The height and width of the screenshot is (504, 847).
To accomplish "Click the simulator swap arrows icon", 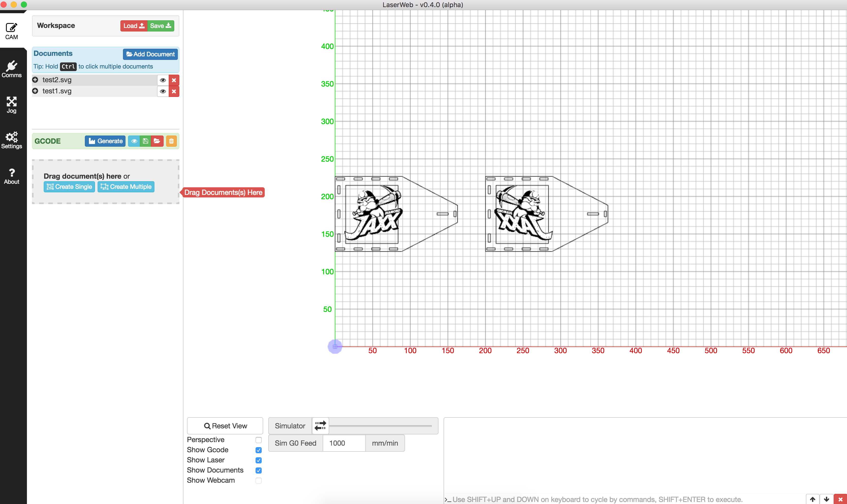I will pos(320,426).
